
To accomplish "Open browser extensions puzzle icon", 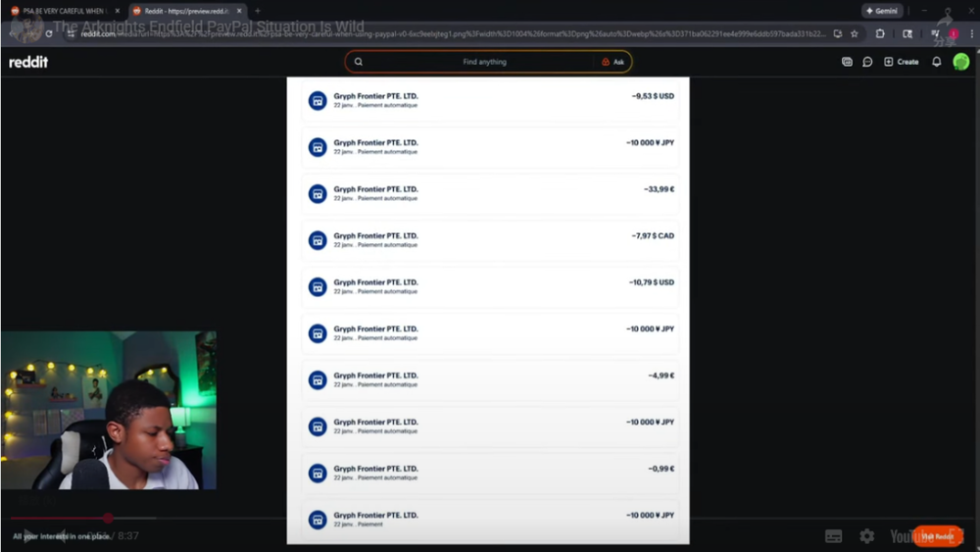I will coord(880,33).
